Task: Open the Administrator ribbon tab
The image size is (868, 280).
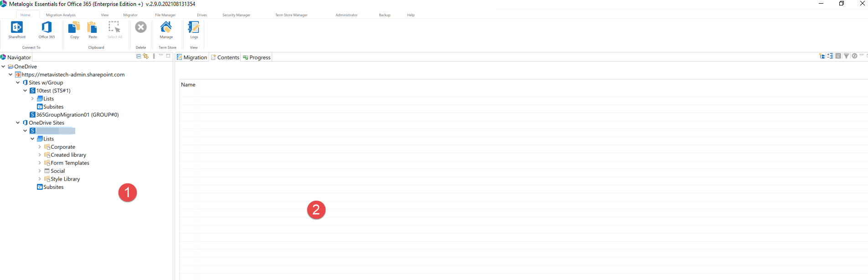Action: click(x=346, y=15)
